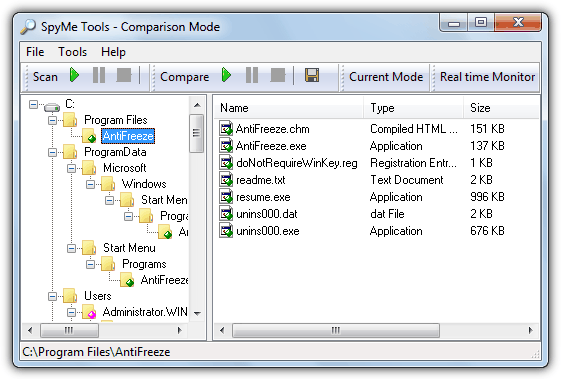Pause the Compare operation

pos(252,76)
